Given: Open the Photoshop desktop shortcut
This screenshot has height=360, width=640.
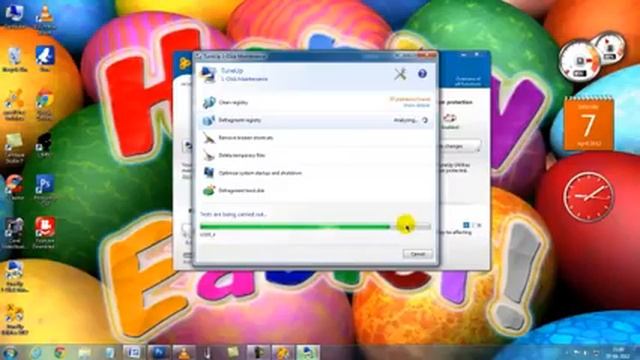Looking at the screenshot, I should coord(44,189).
